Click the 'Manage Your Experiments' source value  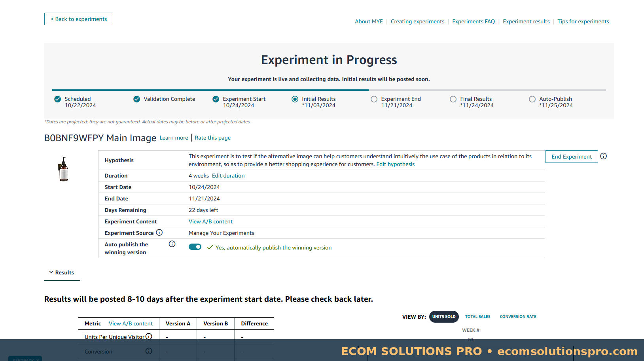222,233
